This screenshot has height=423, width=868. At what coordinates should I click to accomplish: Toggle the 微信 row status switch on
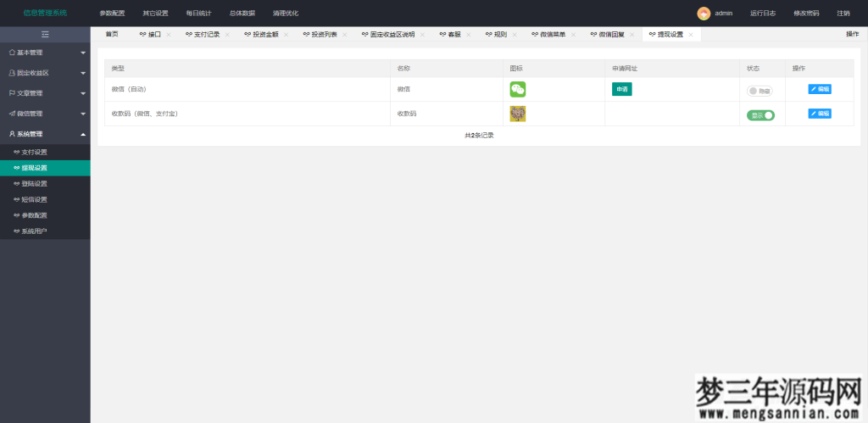(759, 90)
